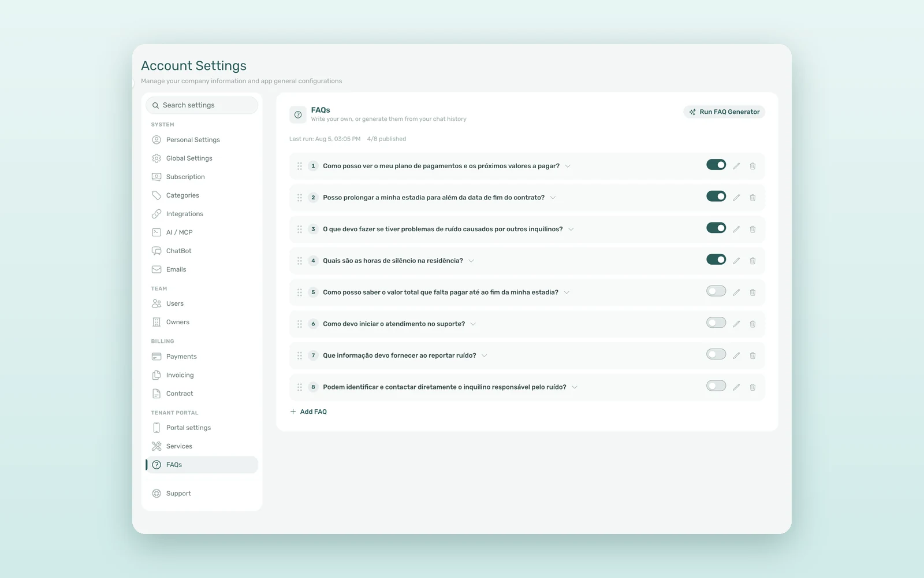The height and width of the screenshot is (578, 924).
Task: Disable the toggle for FAQ 2
Action: pyautogui.click(x=716, y=197)
